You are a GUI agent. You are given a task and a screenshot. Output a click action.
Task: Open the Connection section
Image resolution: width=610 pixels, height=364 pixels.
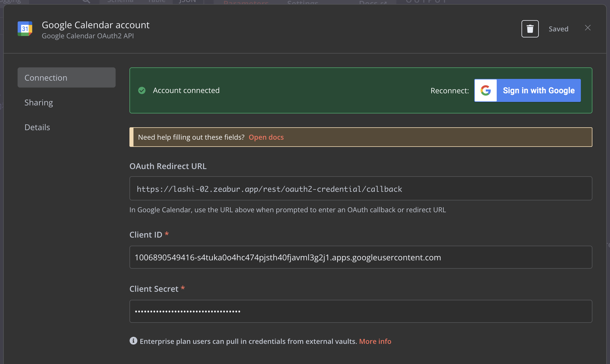click(67, 77)
